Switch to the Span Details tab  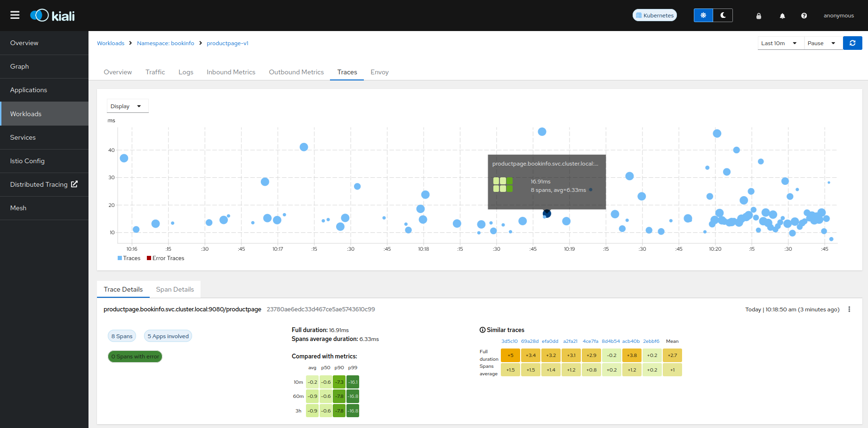(x=175, y=289)
